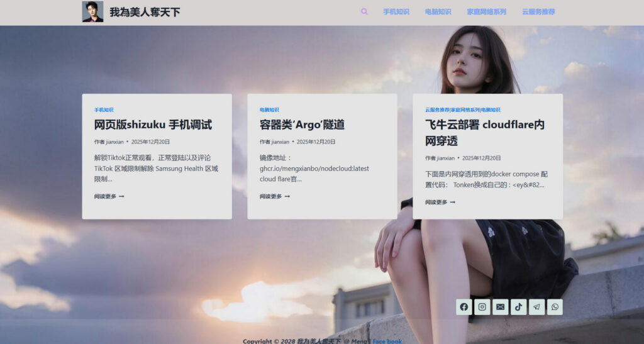Open the WhatsApp social icon

pyautogui.click(x=555, y=307)
